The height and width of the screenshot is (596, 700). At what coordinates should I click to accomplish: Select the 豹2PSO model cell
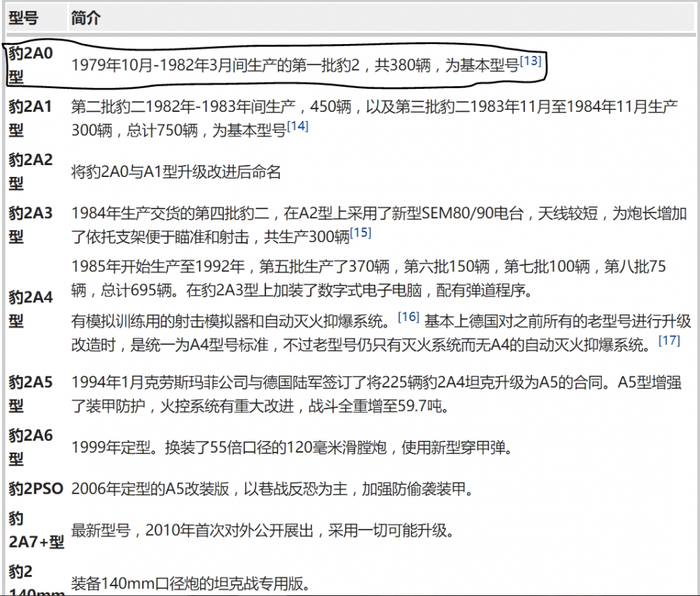pos(36,488)
